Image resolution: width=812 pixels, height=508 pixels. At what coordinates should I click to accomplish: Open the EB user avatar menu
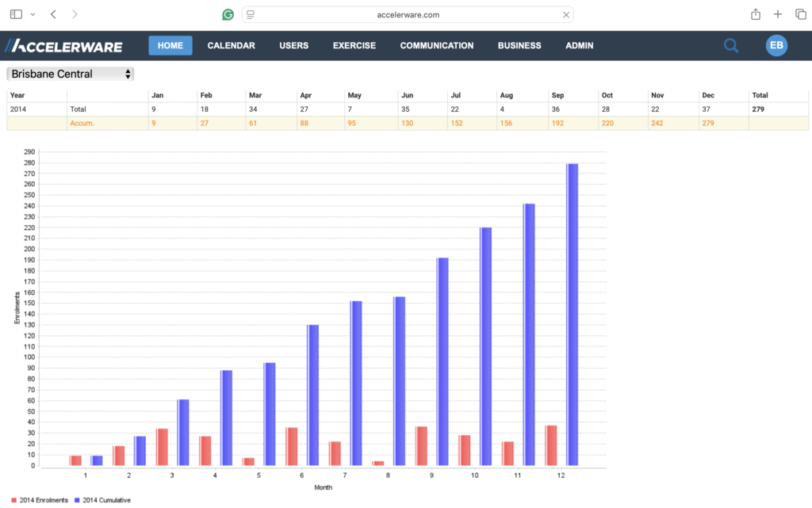776,45
